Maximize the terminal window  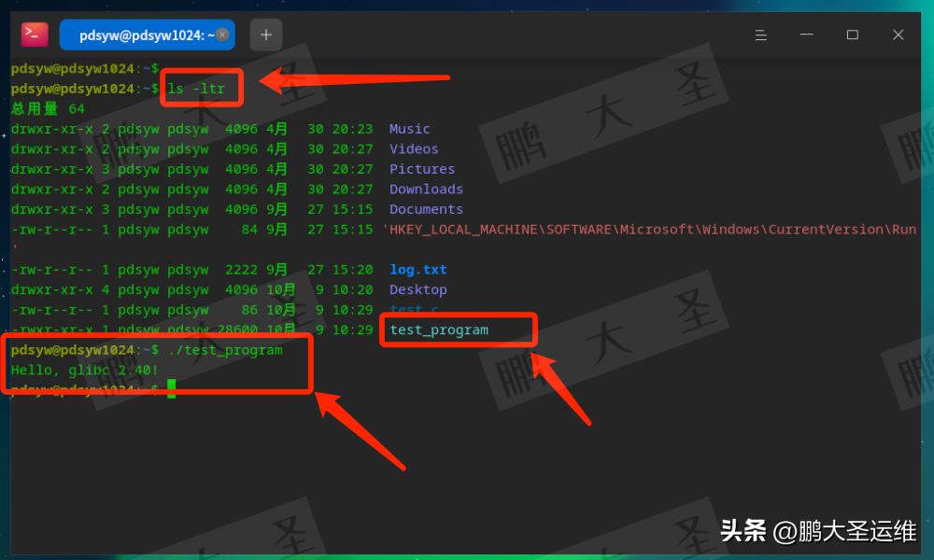(x=853, y=35)
